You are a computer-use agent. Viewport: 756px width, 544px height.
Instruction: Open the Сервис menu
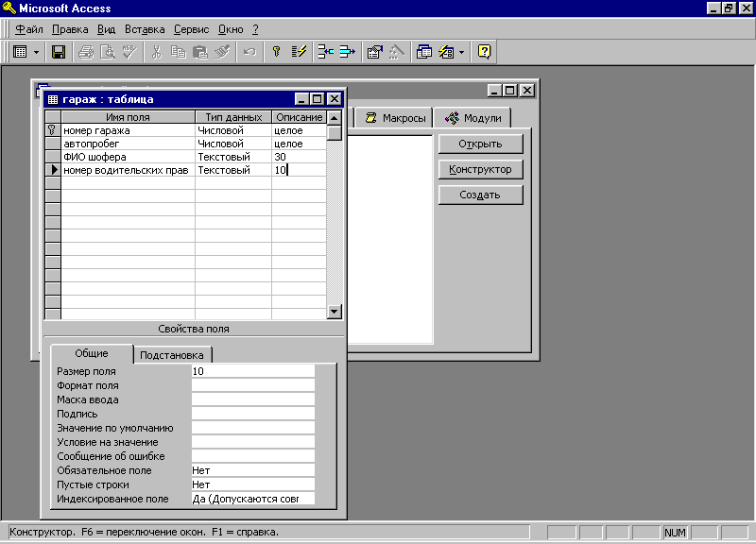coord(192,29)
